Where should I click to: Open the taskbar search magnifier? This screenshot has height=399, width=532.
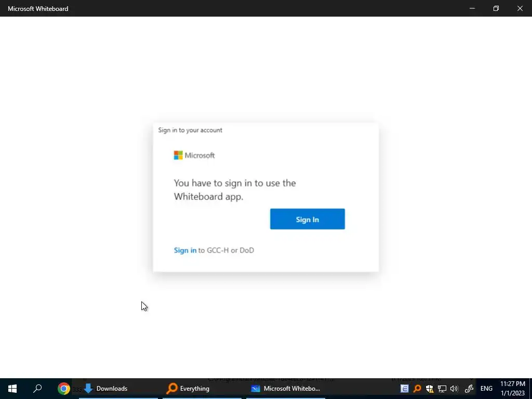coord(37,389)
